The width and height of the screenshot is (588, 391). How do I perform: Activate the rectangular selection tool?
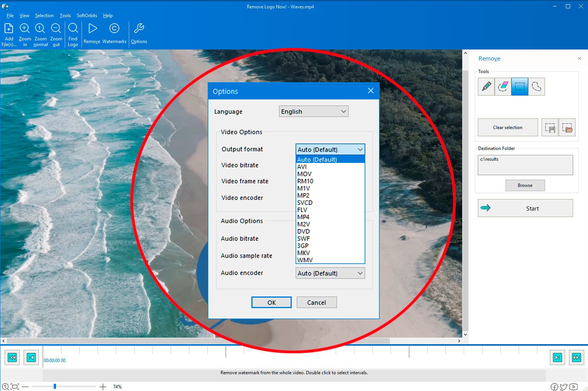[x=520, y=86]
